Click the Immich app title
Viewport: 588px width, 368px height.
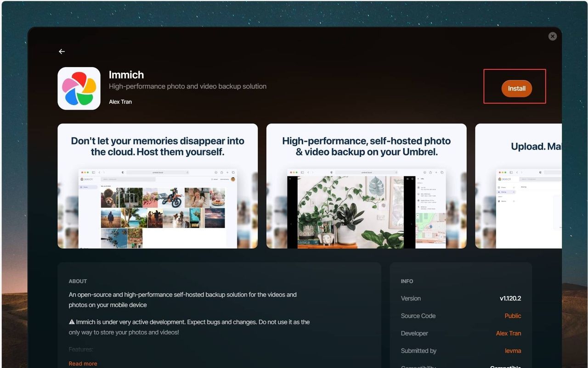pyautogui.click(x=126, y=75)
